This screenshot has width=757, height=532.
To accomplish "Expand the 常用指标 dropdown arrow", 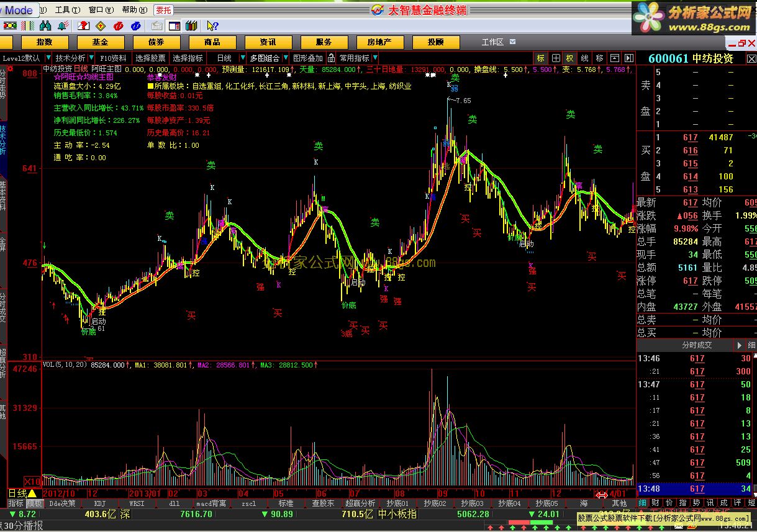I will (x=374, y=58).
